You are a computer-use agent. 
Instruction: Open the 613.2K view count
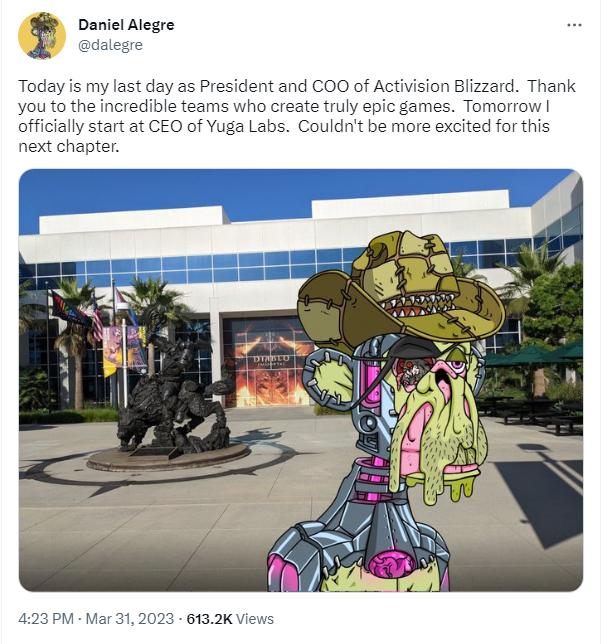[x=209, y=619]
